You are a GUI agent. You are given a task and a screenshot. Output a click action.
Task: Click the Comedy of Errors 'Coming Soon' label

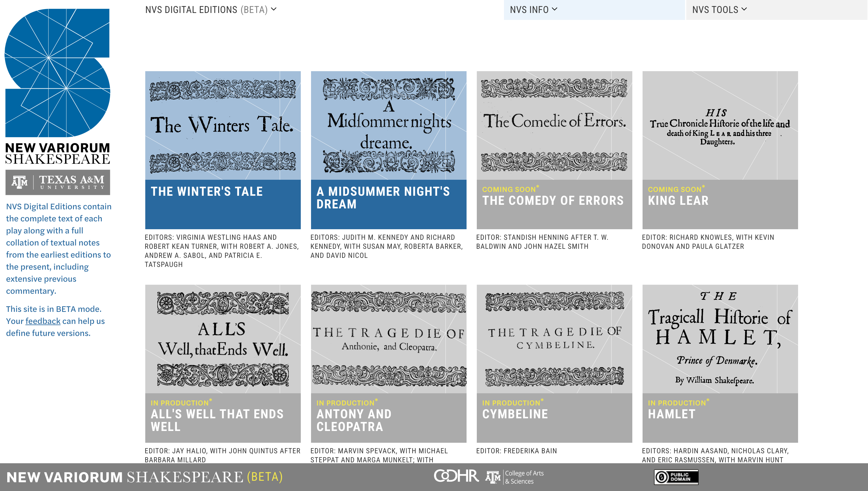click(x=511, y=189)
